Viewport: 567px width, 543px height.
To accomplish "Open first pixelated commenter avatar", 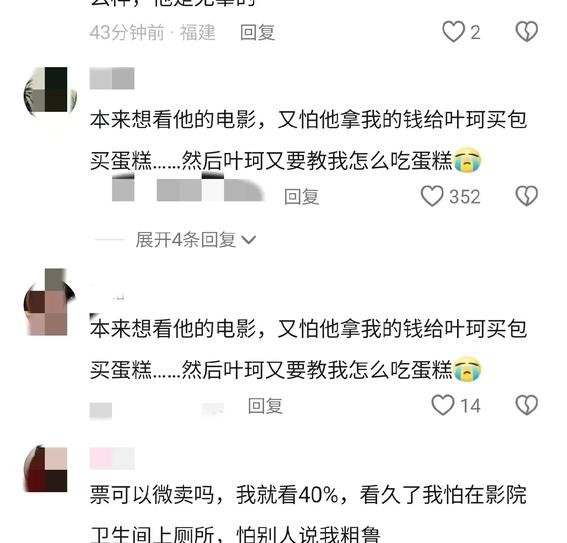I will pos(50,90).
